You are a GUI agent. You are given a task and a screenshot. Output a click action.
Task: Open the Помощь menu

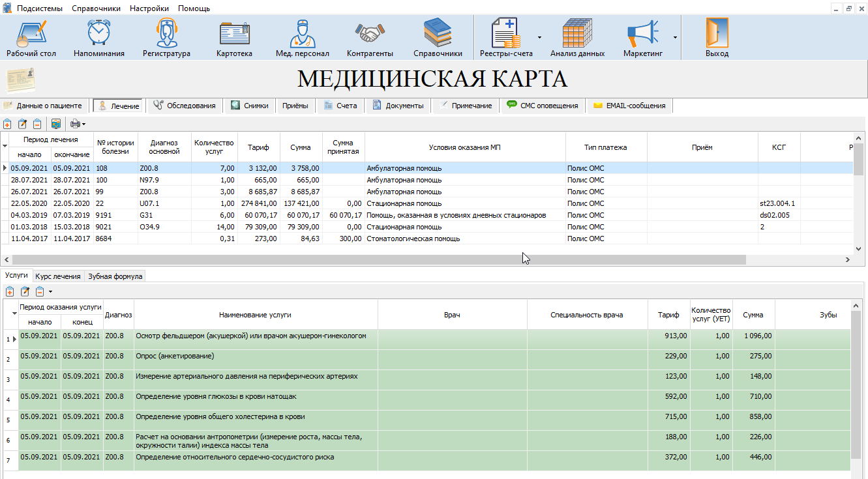pos(194,8)
